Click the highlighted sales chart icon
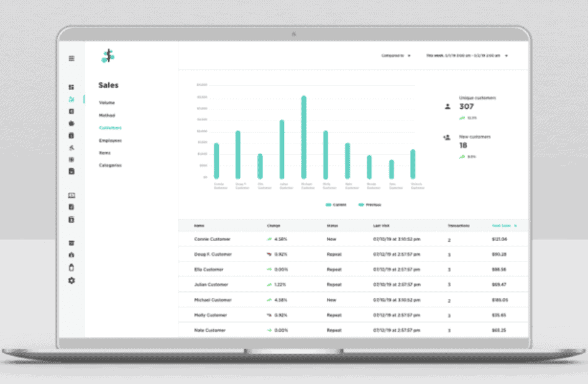 71,98
